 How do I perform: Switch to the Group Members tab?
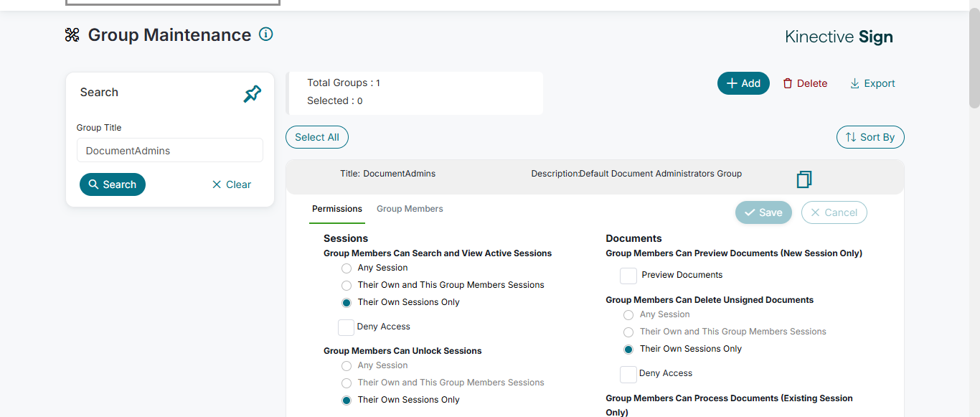pyautogui.click(x=410, y=209)
